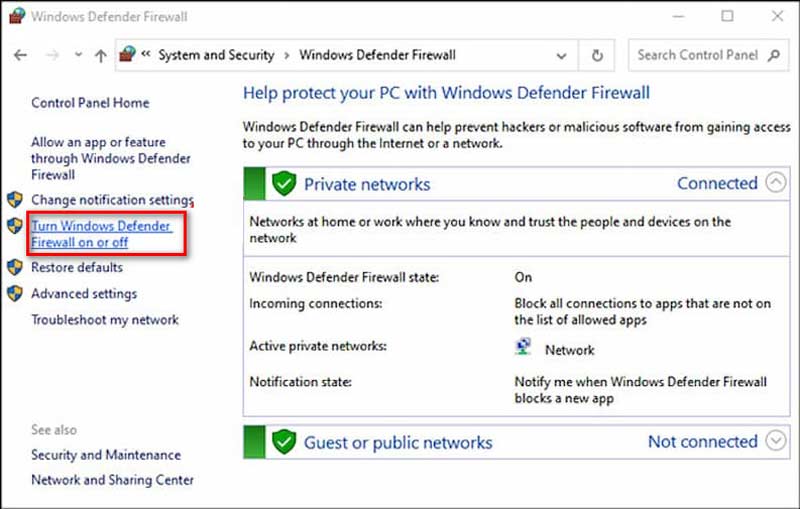The width and height of the screenshot is (800, 509).
Task: Click the Guest or public networks heading
Action: pos(398,443)
